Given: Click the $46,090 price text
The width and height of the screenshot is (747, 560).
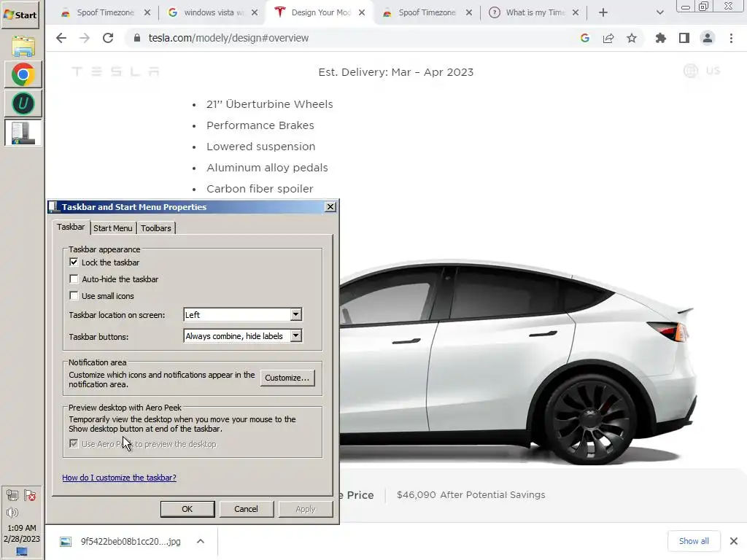Looking at the screenshot, I should click(x=416, y=495).
